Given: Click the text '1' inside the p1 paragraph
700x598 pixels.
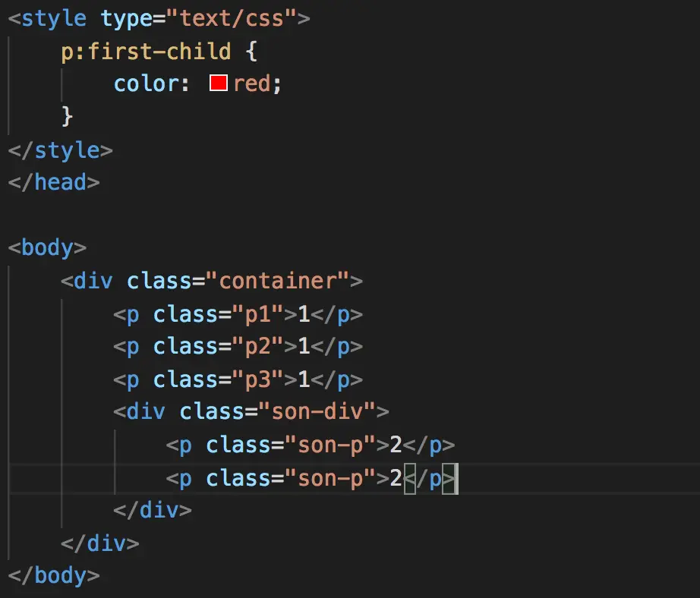Looking at the screenshot, I should (304, 314).
